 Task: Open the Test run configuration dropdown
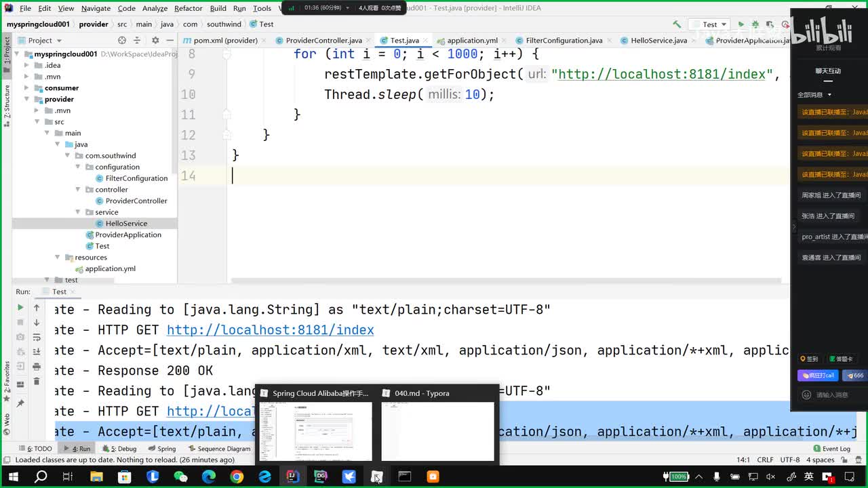tap(709, 24)
